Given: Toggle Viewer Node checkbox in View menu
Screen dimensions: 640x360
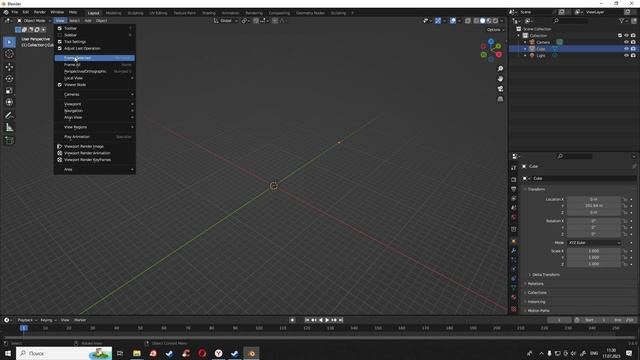Looking at the screenshot, I should click(60, 84).
